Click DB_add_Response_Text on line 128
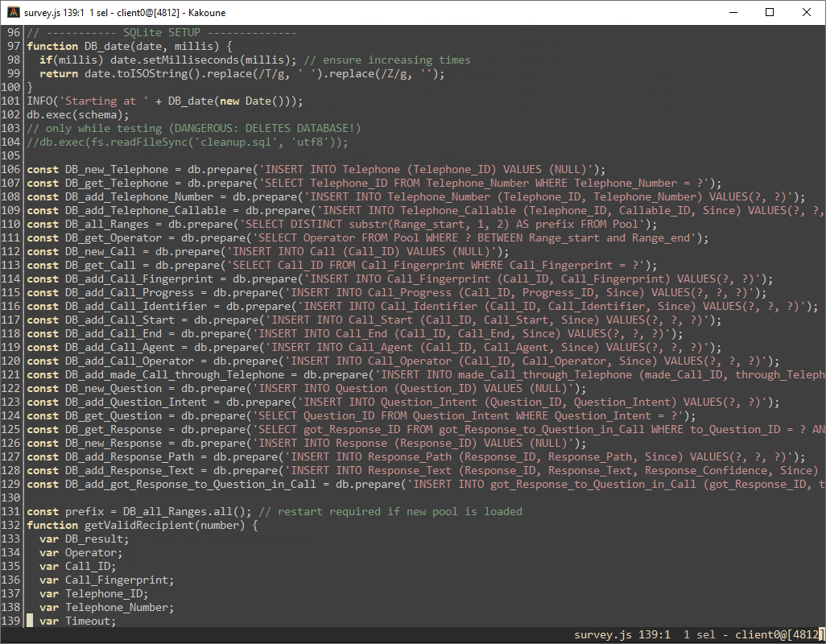Image resolution: width=826 pixels, height=644 pixels. pyautogui.click(x=130, y=471)
